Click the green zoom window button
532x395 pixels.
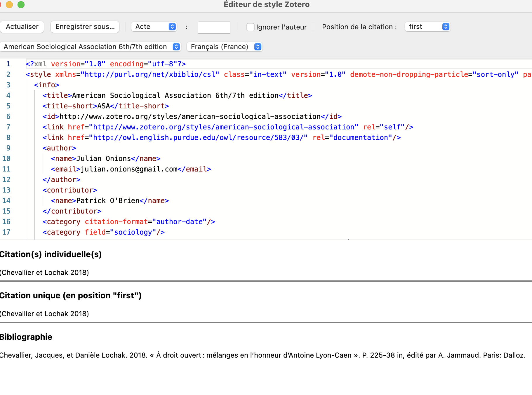coord(21,4)
